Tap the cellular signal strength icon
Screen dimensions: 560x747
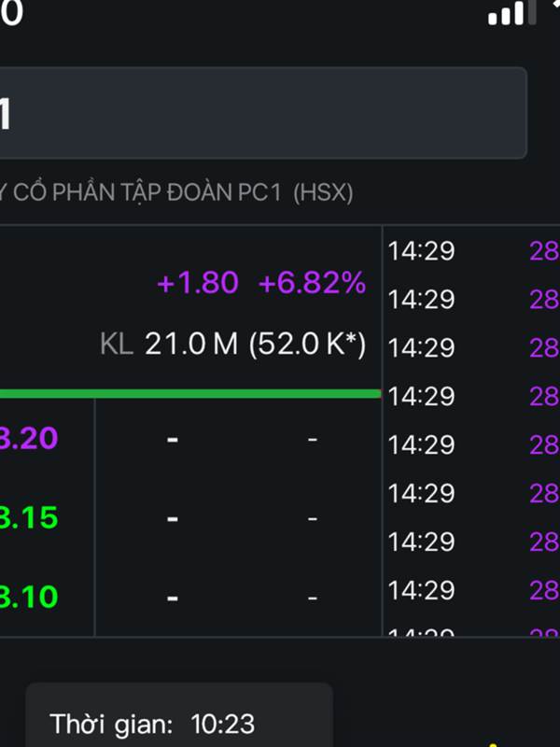[x=507, y=14]
